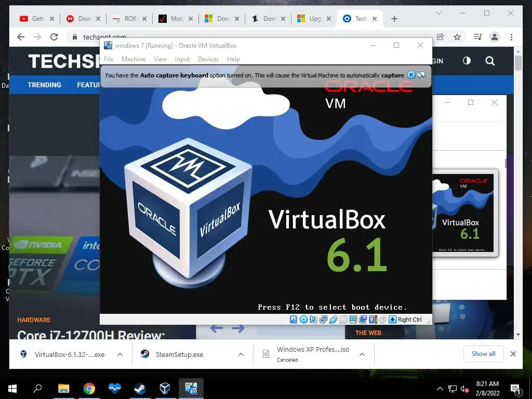This screenshot has height=399, width=532.
Task: Click VM preview thumbnail in background VirtualBox window
Action: [x=465, y=212]
